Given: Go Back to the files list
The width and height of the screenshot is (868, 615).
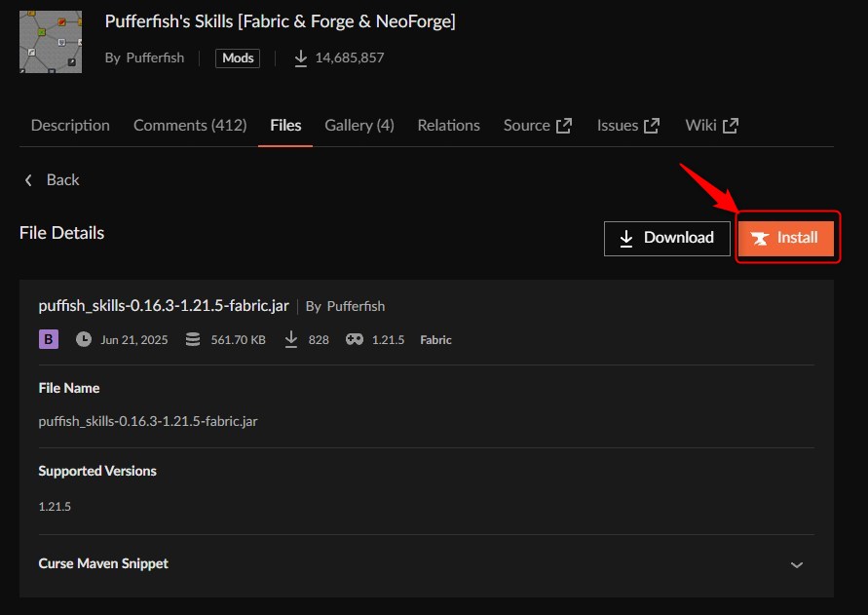Looking at the screenshot, I should coord(52,179).
